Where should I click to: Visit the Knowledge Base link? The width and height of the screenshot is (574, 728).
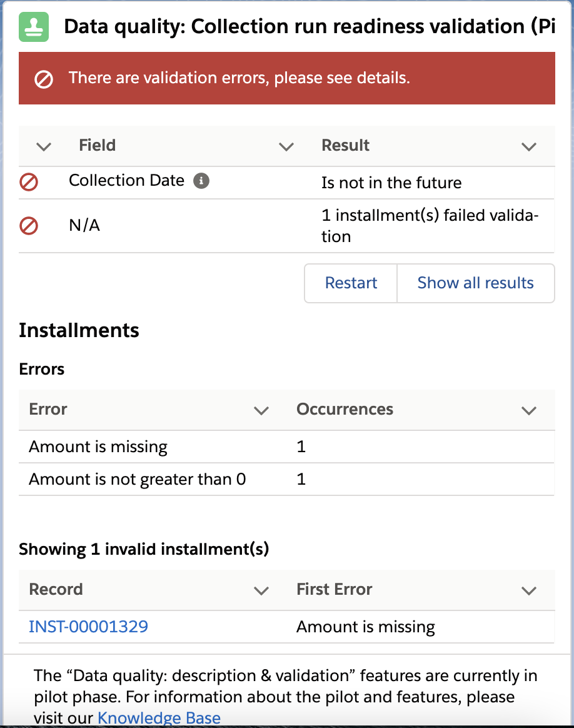(x=158, y=718)
